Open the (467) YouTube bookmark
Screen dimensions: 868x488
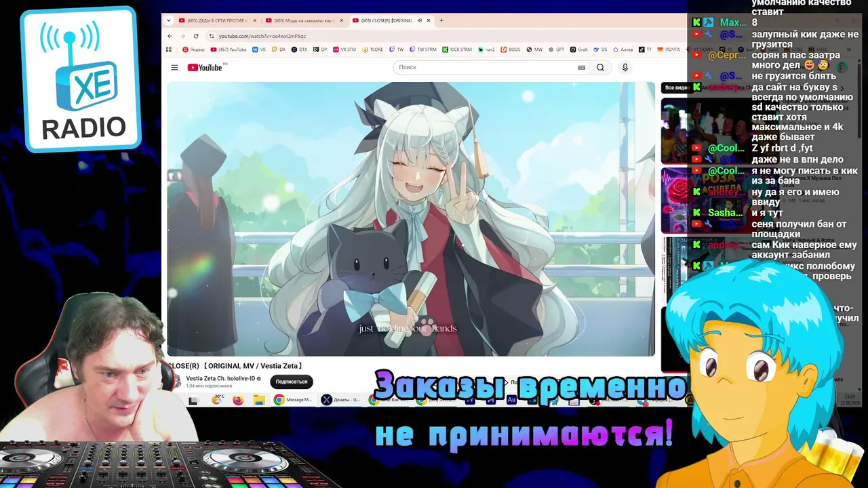tap(229, 49)
